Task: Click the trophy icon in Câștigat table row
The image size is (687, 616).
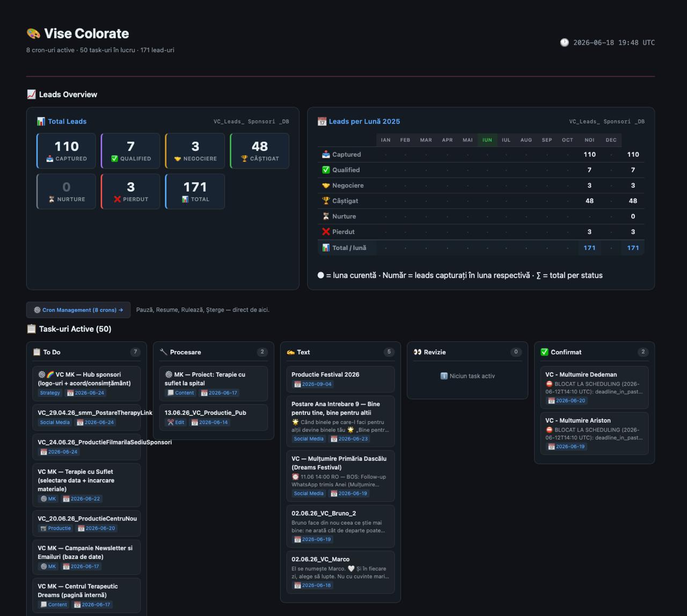Action: pos(326,201)
